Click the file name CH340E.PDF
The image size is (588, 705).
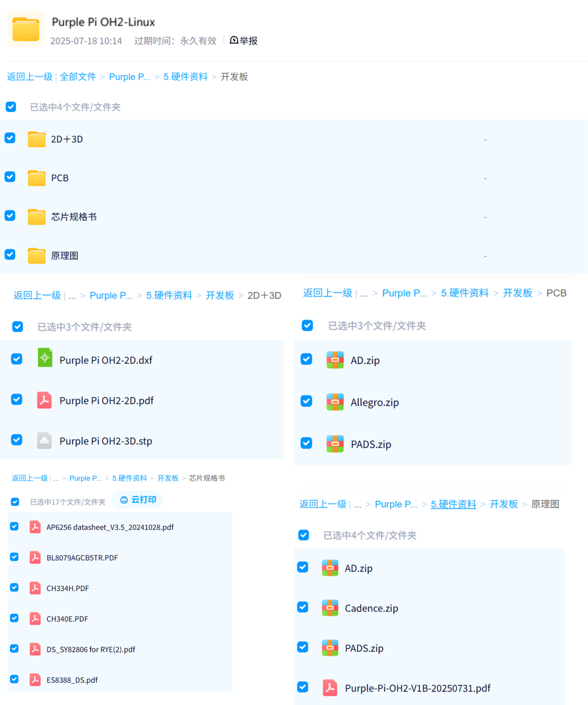[x=67, y=619]
